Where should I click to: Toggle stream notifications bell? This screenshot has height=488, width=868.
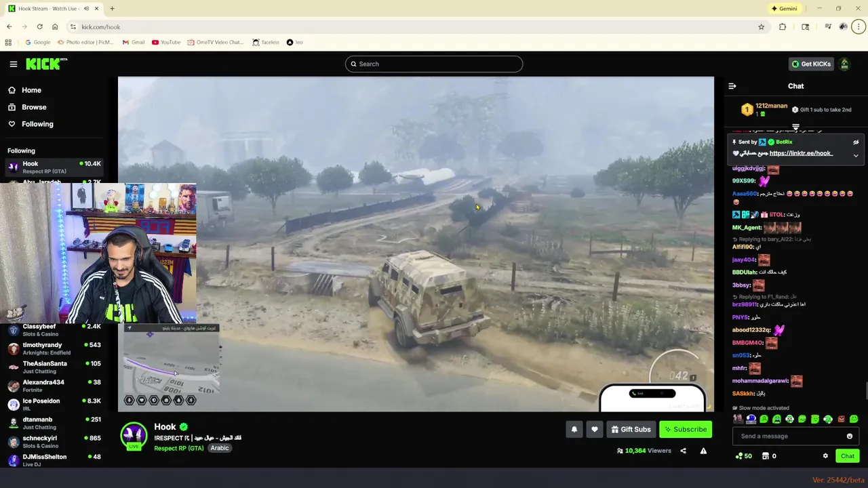(574, 430)
